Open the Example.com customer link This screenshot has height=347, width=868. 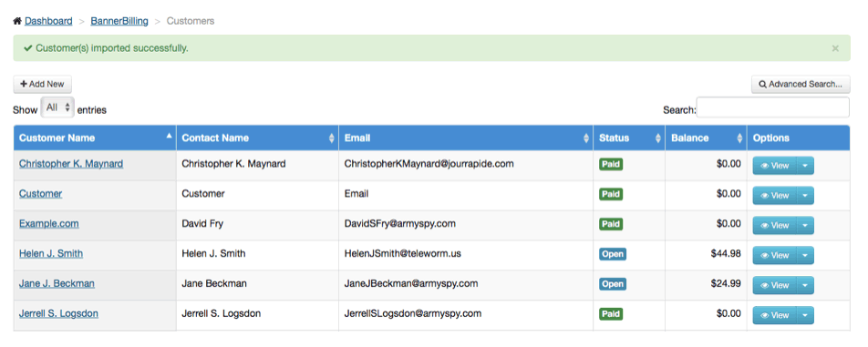point(48,224)
